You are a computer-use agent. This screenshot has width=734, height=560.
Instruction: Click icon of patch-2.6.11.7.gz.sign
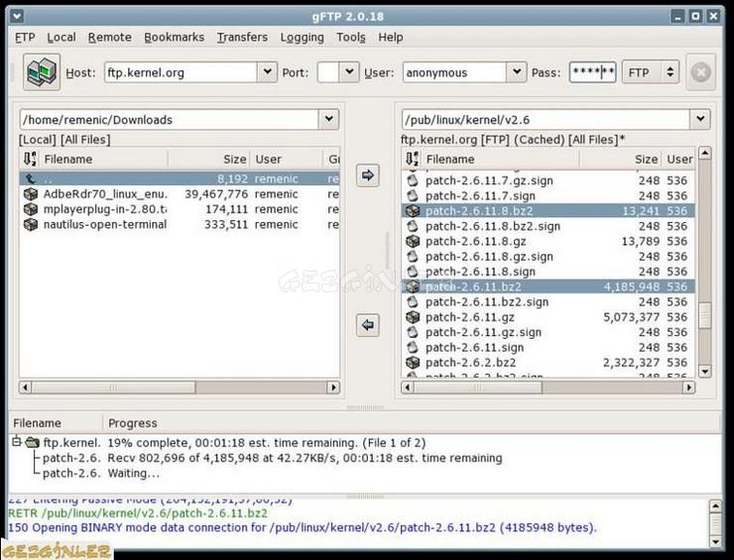pyautogui.click(x=413, y=180)
